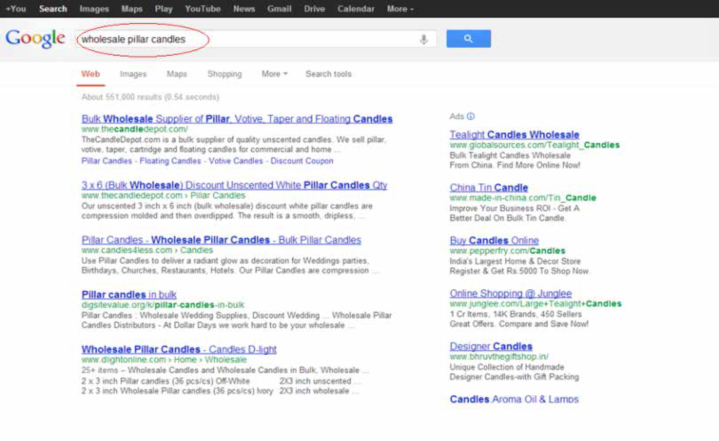Open Search tools options
The width and height of the screenshot is (719, 441).
tap(328, 74)
